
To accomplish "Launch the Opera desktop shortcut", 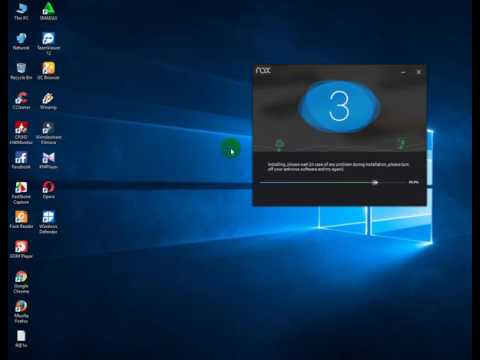I will (49, 190).
